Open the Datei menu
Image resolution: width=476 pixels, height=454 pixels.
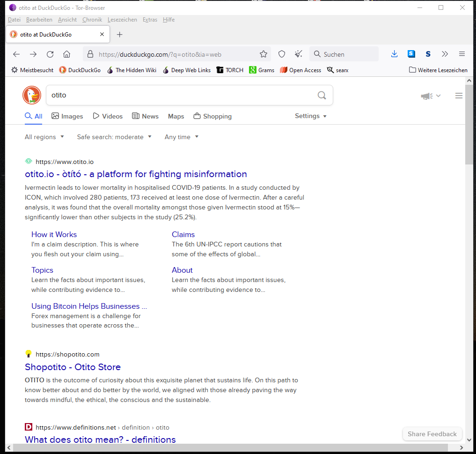coord(14,20)
